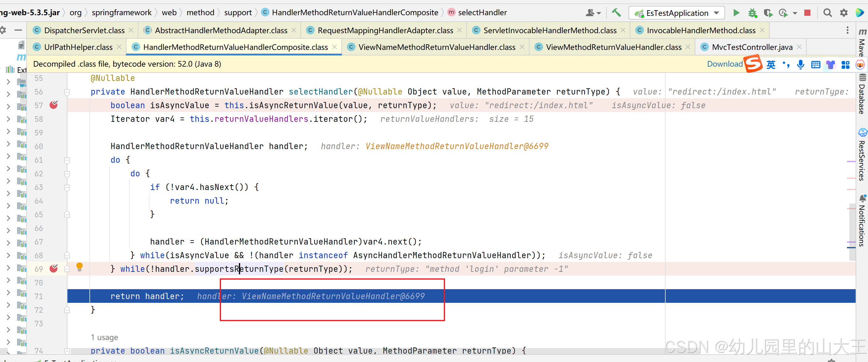Open IDE Settings with the gear icon
868x362 pixels.
pyautogui.click(x=844, y=13)
